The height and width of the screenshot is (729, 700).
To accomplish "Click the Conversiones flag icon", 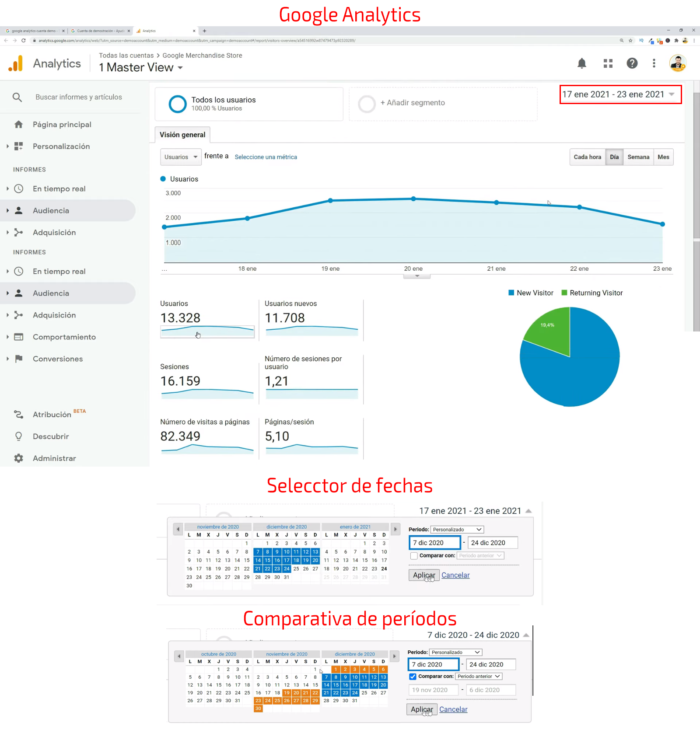I will [x=18, y=359].
